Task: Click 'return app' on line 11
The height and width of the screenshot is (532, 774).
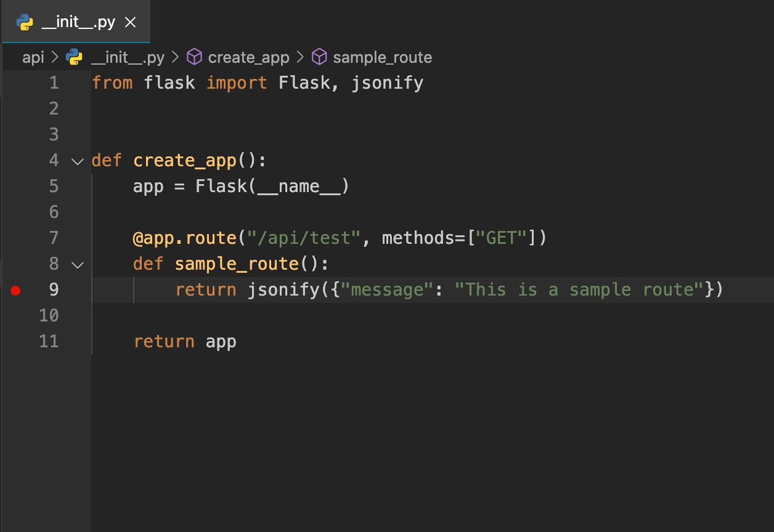Action: [185, 342]
